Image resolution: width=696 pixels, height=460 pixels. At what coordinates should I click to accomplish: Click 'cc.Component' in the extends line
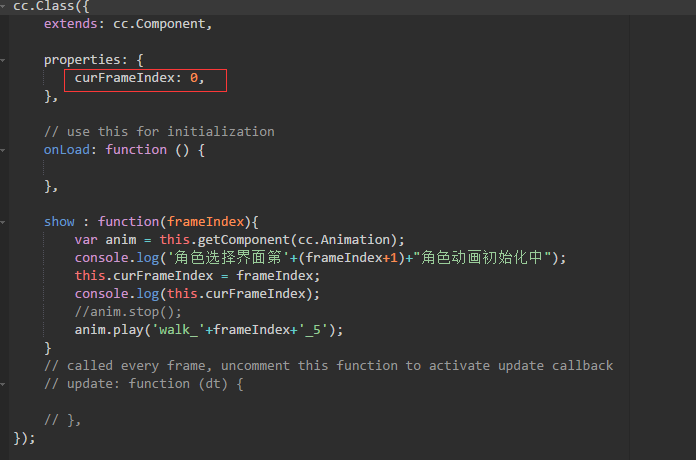click(x=159, y=24)
